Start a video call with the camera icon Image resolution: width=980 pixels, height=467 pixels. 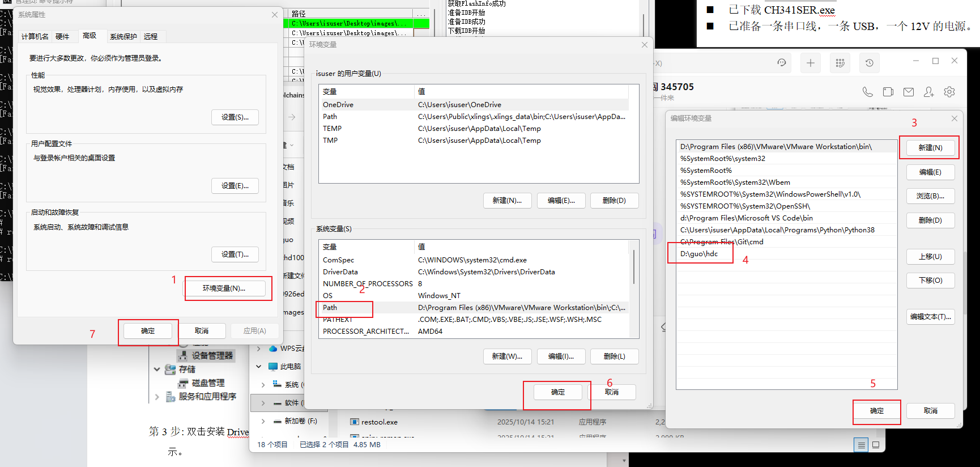(888, 92)
